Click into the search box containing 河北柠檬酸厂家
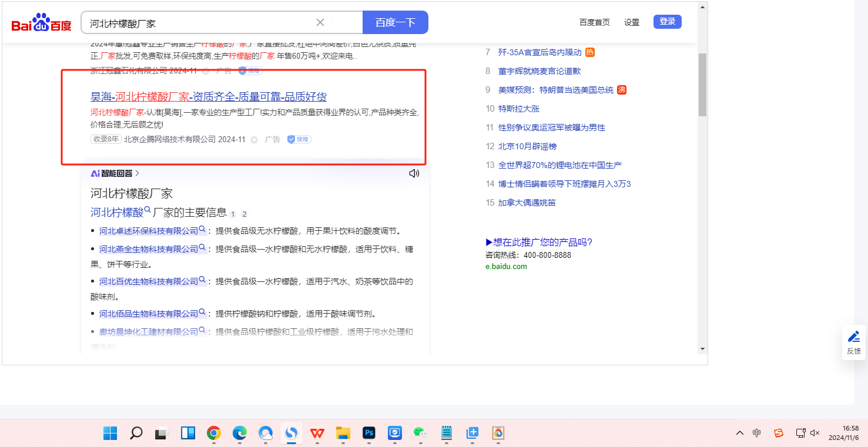Viewport: 868px width, 447px height. (200, 23)
